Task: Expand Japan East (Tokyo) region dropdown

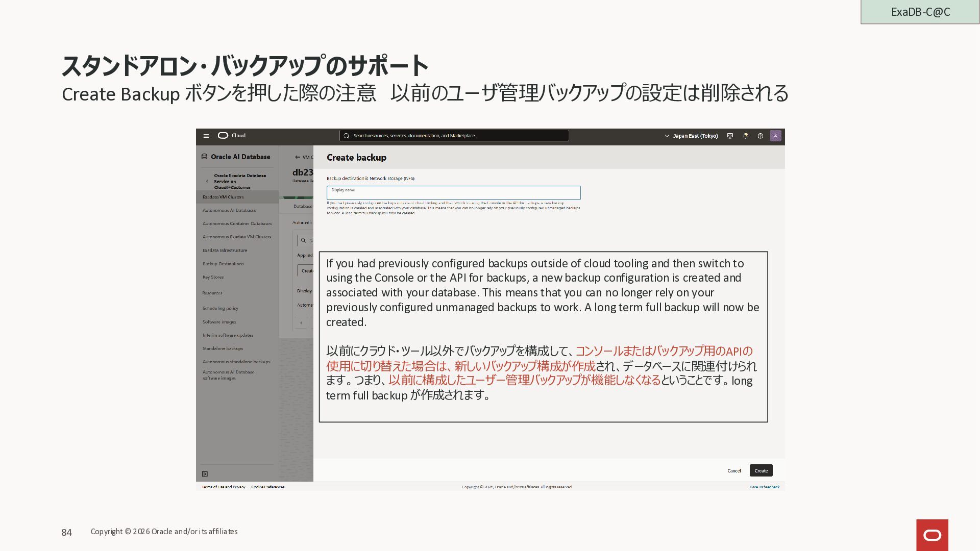Action: (691, 136)
